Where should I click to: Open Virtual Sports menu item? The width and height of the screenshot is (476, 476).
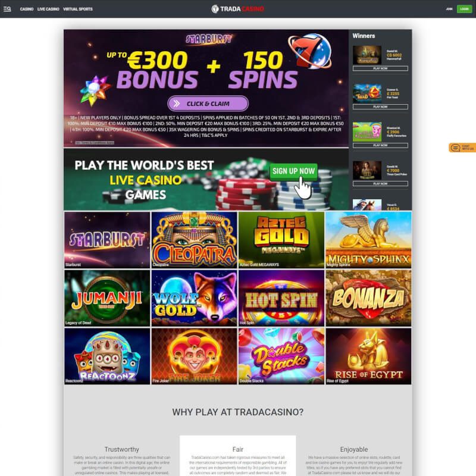pos(78,9)
